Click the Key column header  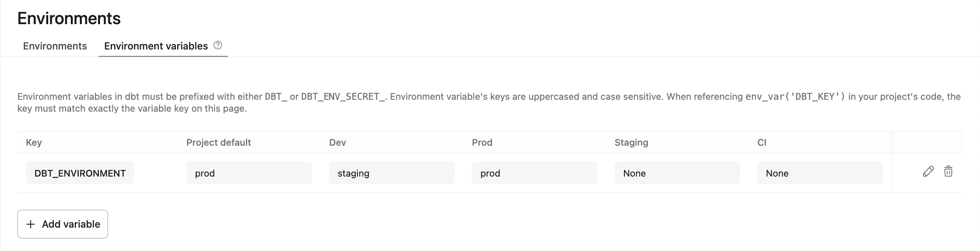click(x=34, y=143)
